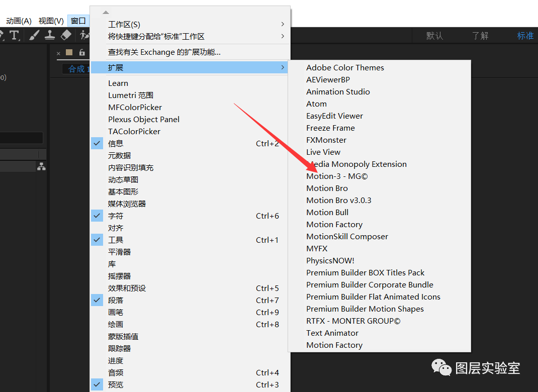Open the 对齐 panel
538x392 pixels.
[189, 228]
